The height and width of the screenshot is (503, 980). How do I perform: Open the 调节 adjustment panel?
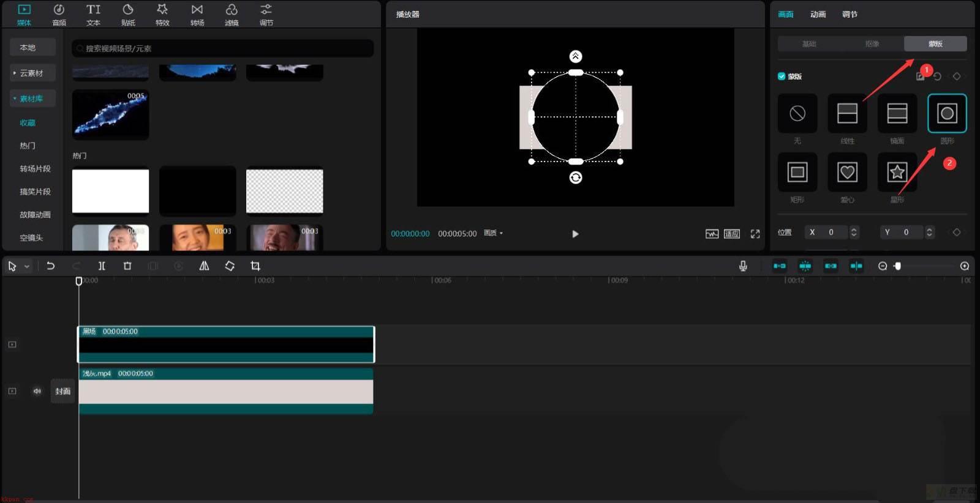point(266,15)
